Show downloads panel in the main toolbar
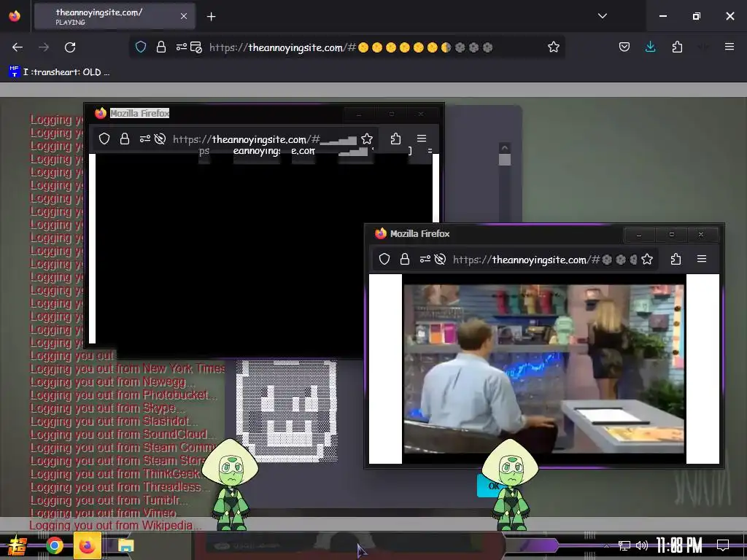 tap(650, 47)
